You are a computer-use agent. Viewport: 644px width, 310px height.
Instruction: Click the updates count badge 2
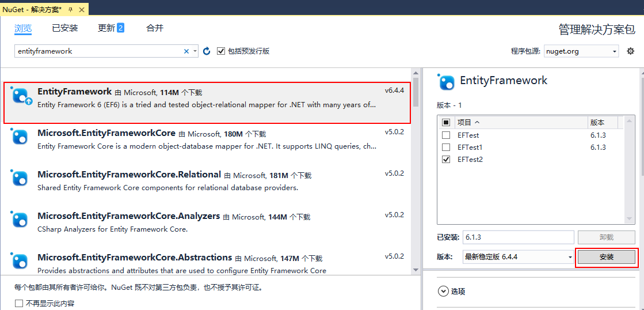click(x=120, y=28)
